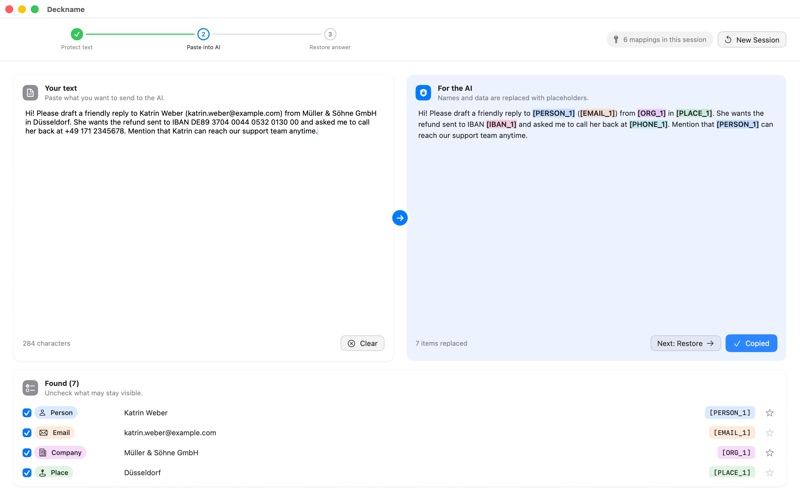Open the 6 mappings in this session badge

[x=659, y=40]
